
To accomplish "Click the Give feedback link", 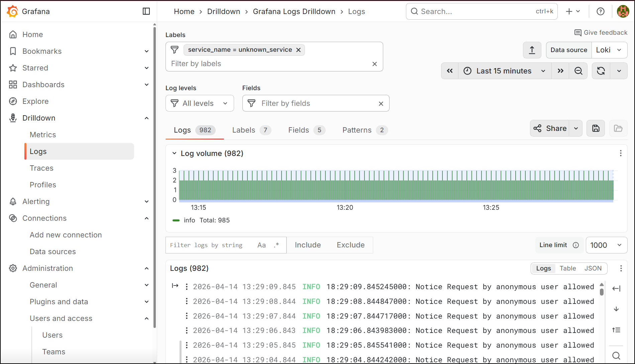I will 601,32.
